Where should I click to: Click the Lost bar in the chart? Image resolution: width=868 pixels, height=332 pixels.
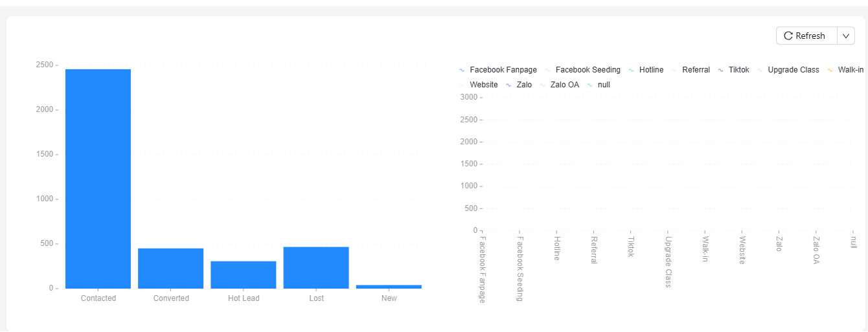coord(315,267)
